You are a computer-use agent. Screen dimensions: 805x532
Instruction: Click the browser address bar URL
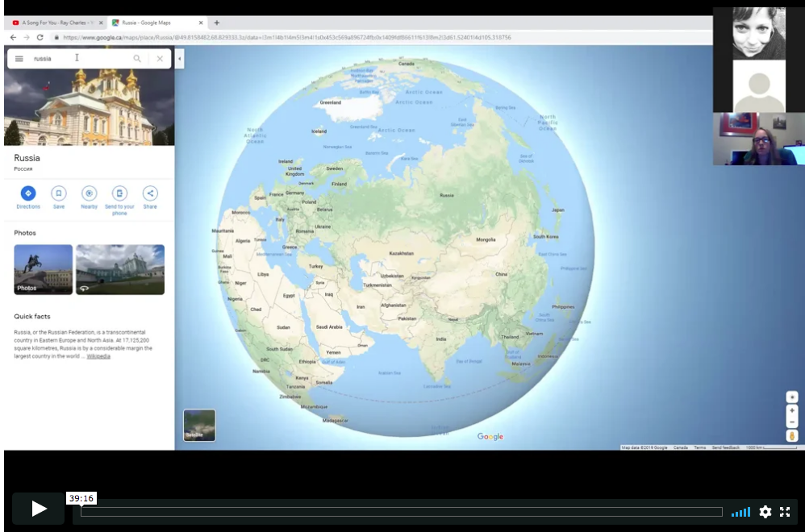(x=286, y=37)
